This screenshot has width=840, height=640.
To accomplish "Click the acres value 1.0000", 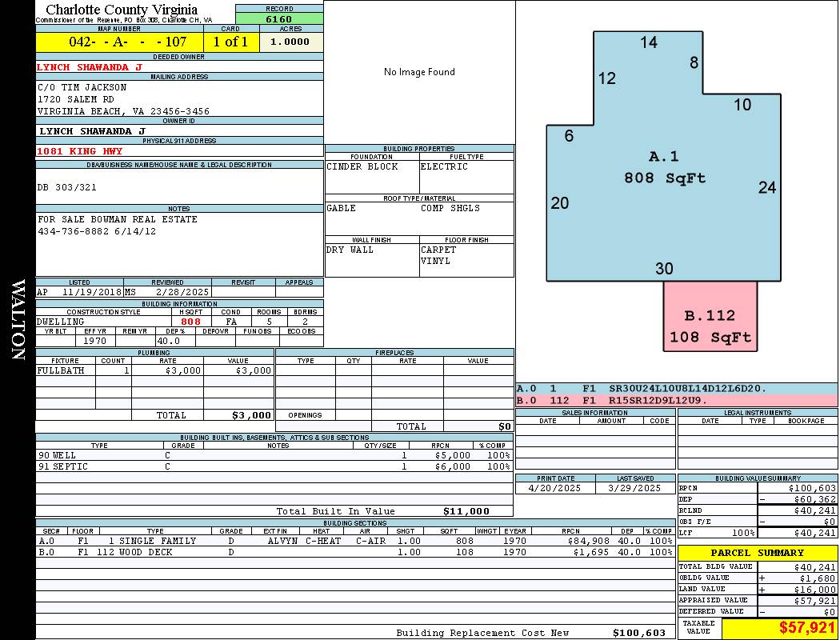I will click(290, 42).
